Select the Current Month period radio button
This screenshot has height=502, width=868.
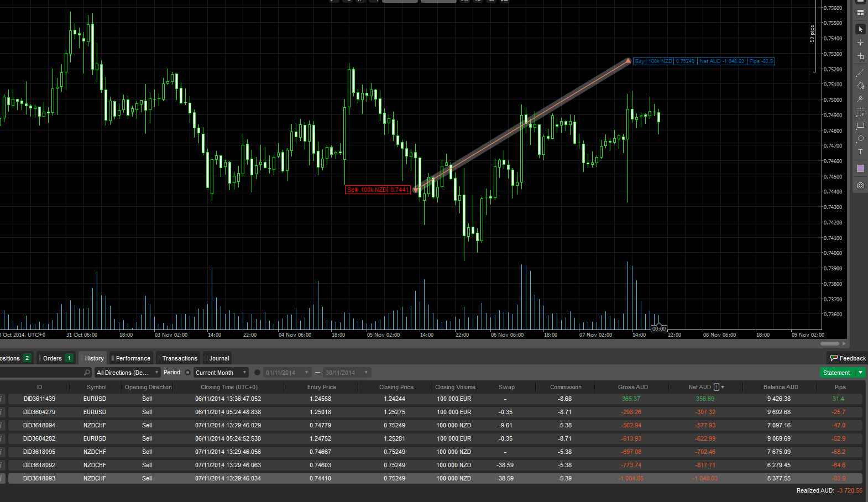click(188, 373)
